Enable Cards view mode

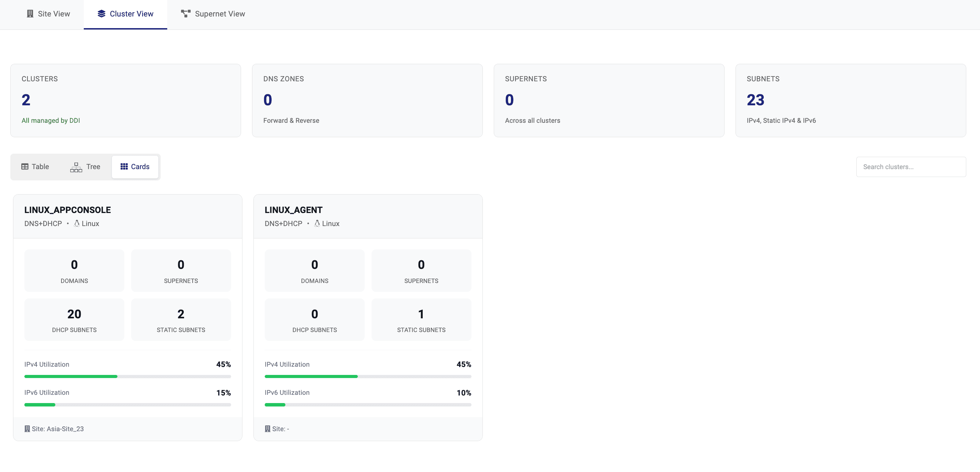(x=135, y=166)
